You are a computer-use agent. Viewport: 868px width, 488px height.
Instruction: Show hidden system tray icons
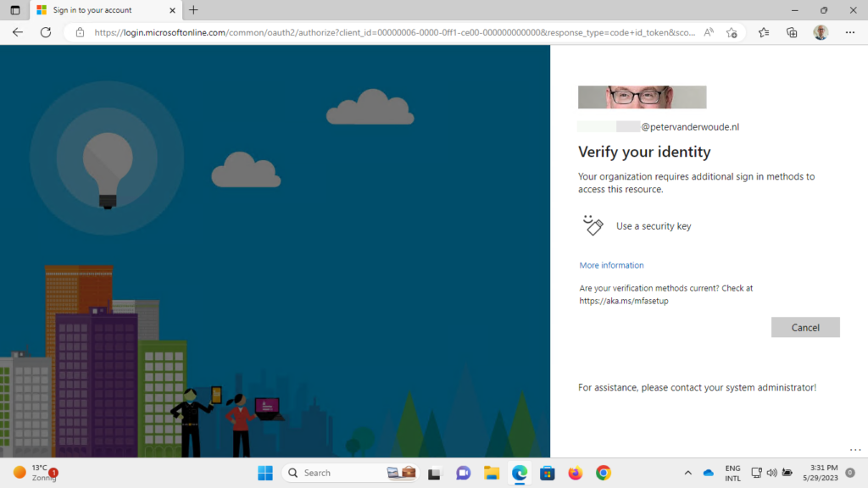(x=687, y=473)
